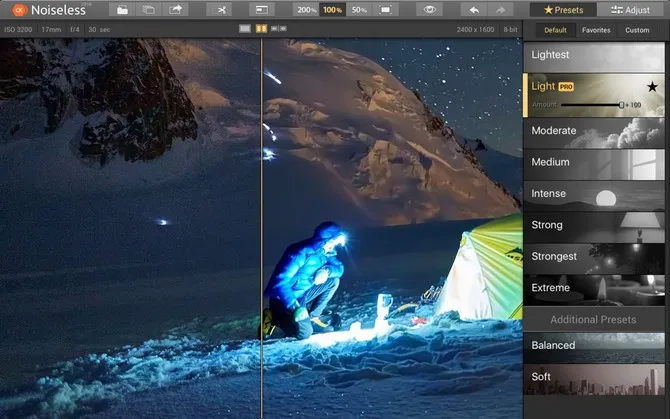The width and height of the screenshot is (670, 419).
Task: Set zoom level to 200%
Action: 305,9
